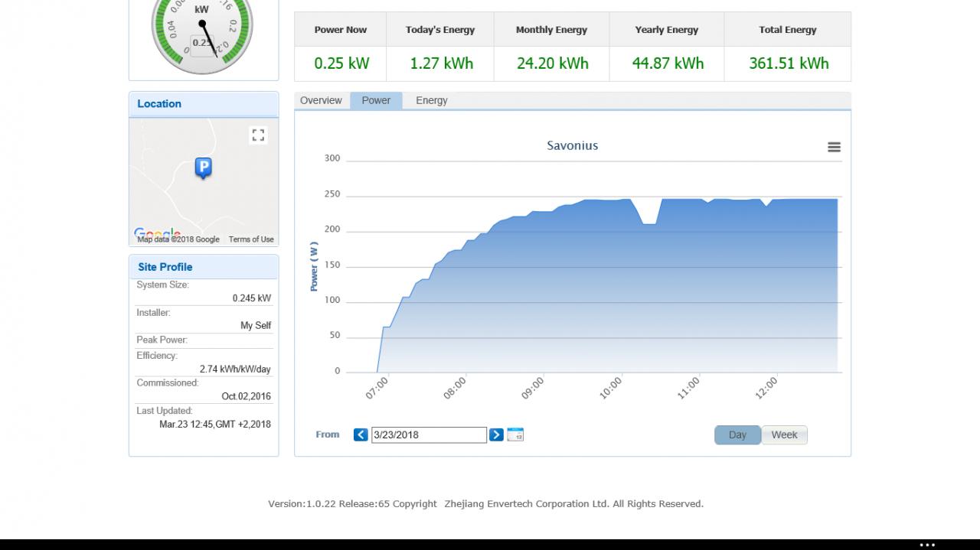Open the system overflow dots in bottom bar

tap(927, 545)
